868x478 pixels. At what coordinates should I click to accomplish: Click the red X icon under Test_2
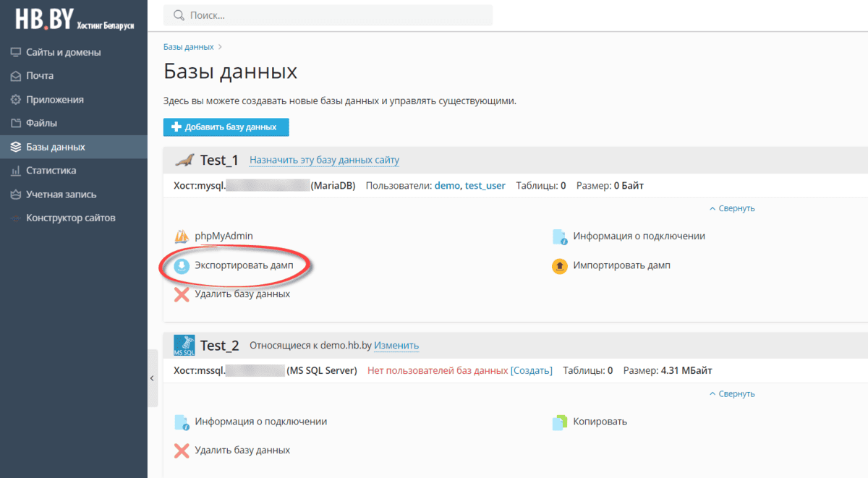[x=182, y=451]
